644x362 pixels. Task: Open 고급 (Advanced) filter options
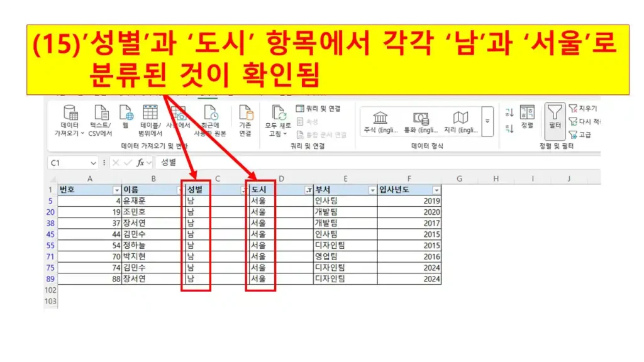(x=580, y=134)
